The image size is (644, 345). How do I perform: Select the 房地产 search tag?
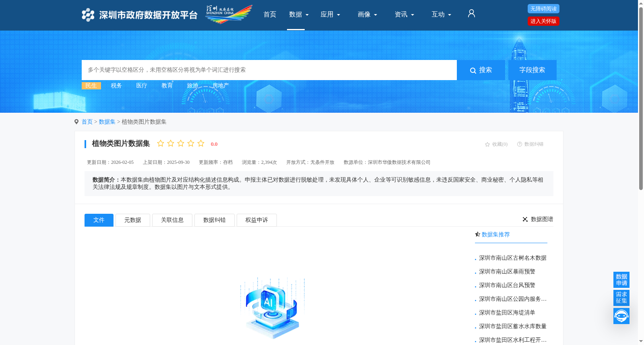point(221,85)
